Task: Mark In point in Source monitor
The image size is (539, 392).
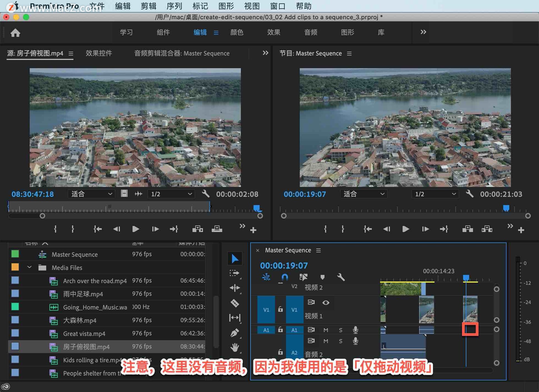Action: click(55, 229)
